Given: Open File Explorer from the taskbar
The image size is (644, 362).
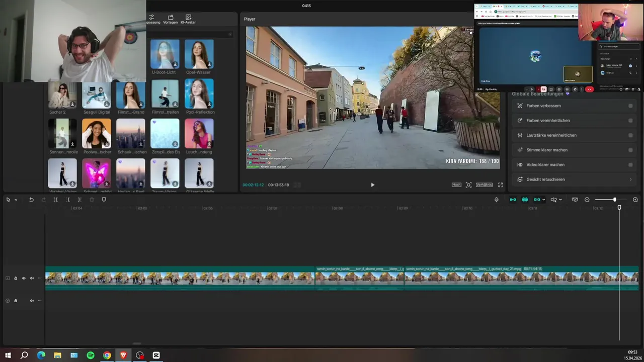Looking at the screenshot, I should [x=57, y=355].
